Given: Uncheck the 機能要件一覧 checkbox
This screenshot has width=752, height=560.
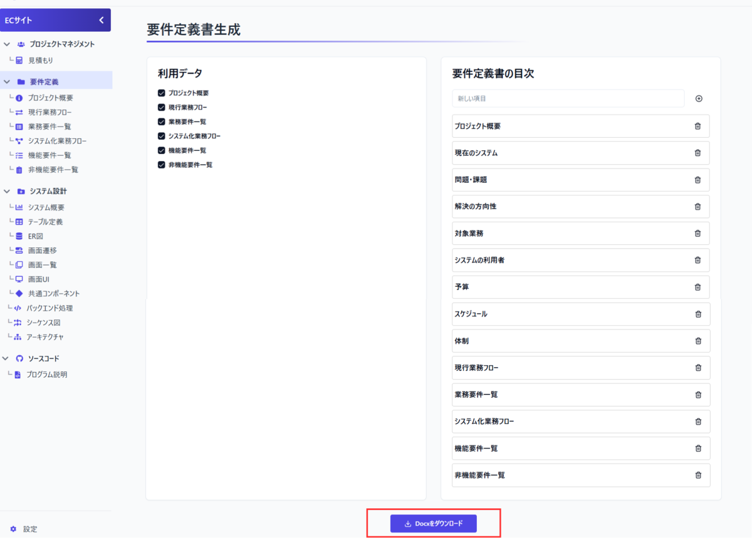Looking at the screenshot, I should (x=162, y=150).
